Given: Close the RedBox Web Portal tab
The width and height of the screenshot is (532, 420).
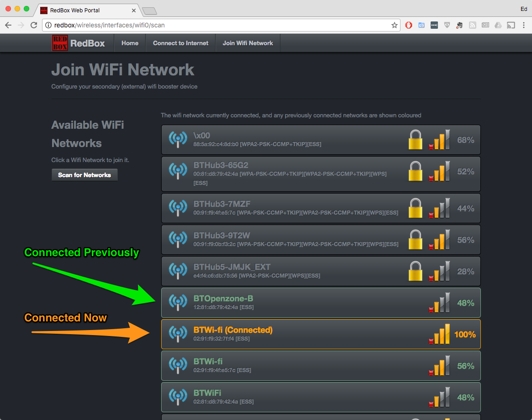Looking at the screenshot, I should pos(134,10).
